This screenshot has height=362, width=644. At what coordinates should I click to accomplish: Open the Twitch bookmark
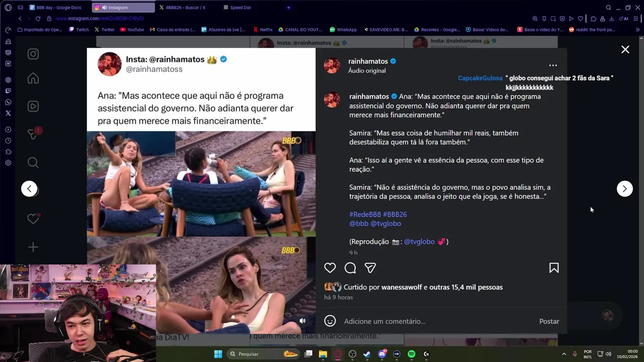click(78, 30)
